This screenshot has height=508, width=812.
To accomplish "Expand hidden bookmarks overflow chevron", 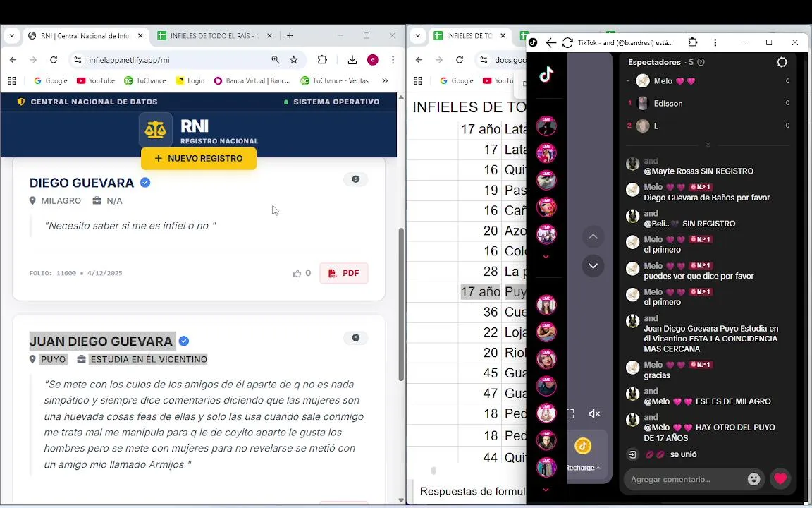I will tap(385, 81).
